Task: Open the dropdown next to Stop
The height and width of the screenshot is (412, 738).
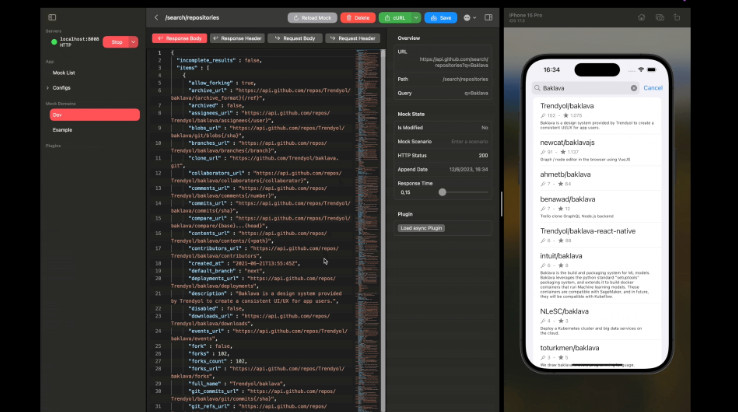Action: pos(134,42)
